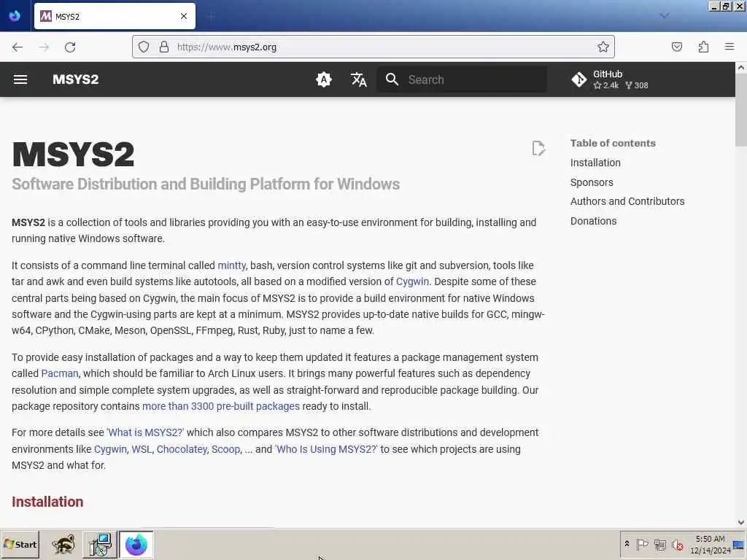Jump to Installation in table of contents
747x560 pixels.
[595, 163]
